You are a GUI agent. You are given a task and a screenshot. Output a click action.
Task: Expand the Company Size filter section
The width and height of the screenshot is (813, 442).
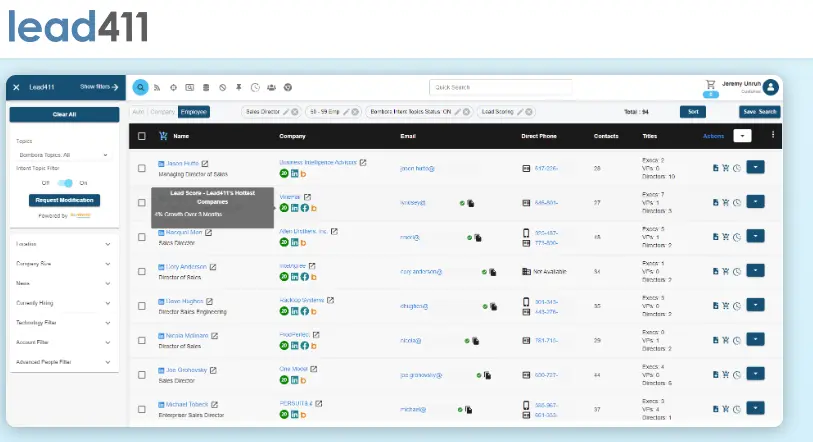point(64,264)
